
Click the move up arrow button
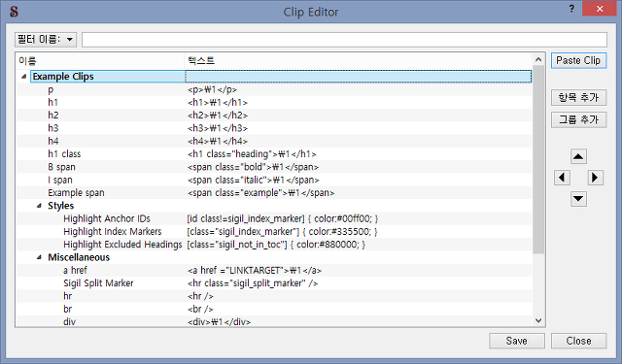coord(578,156)
